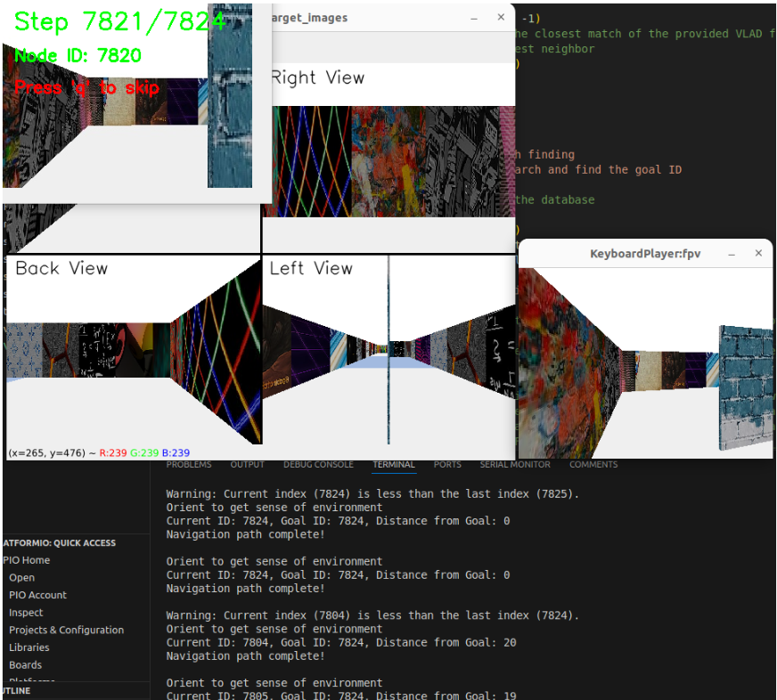Select Projects & Configuration entry
The image size is (777, 700).
point(66,630)
